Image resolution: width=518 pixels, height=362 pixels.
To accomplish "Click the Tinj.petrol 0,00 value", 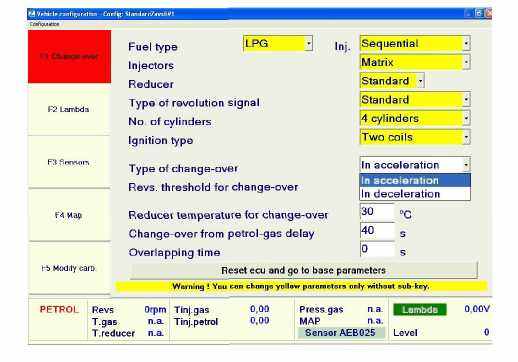I will click(x=259, y=321).
